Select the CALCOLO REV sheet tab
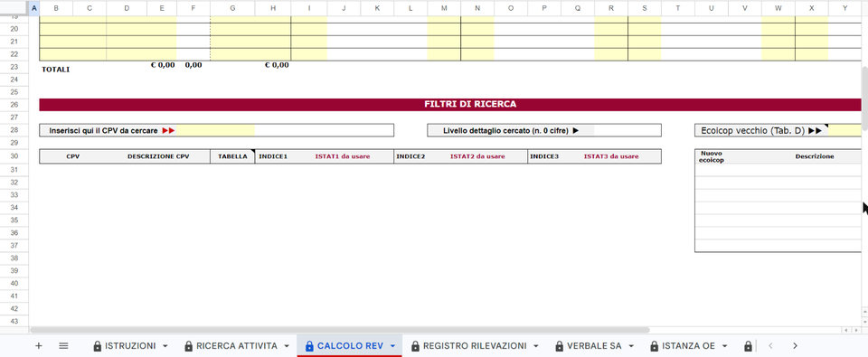 pyautogui.click(x=350, y=346)
